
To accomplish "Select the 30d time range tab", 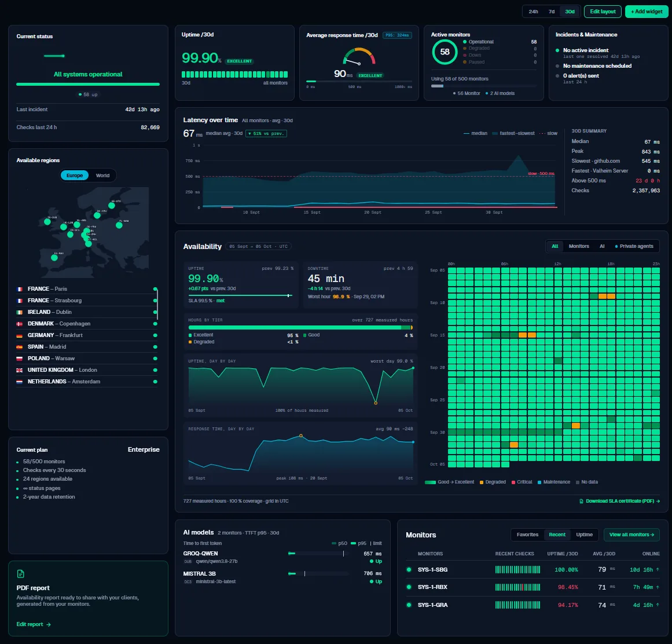I will coord(570,12).
